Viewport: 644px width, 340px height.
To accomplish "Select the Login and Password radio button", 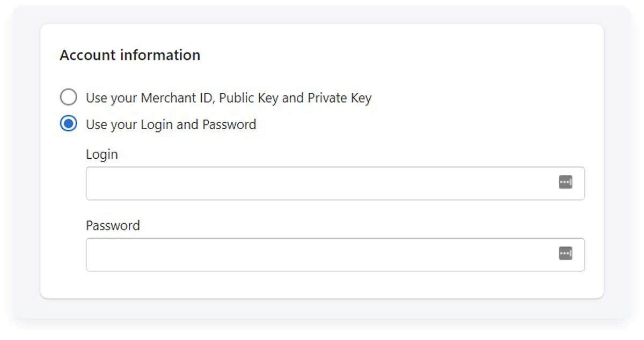I will click(x=68, y=124).
